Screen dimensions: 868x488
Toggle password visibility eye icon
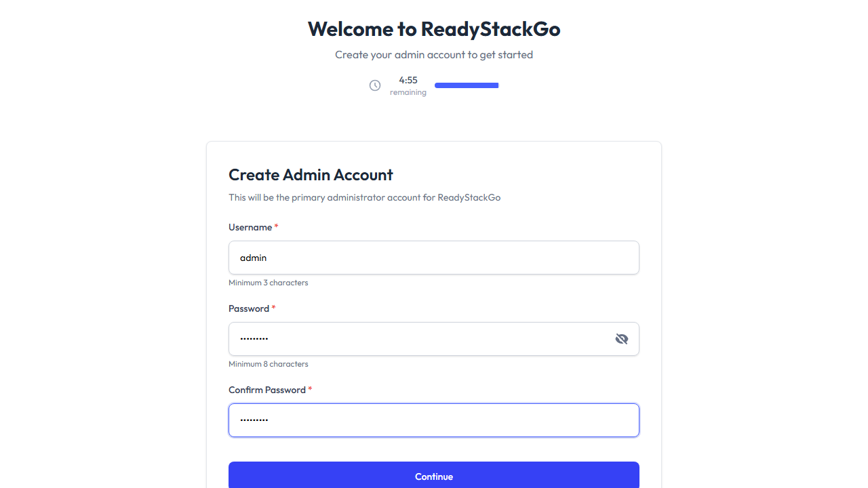pos(622,339)
